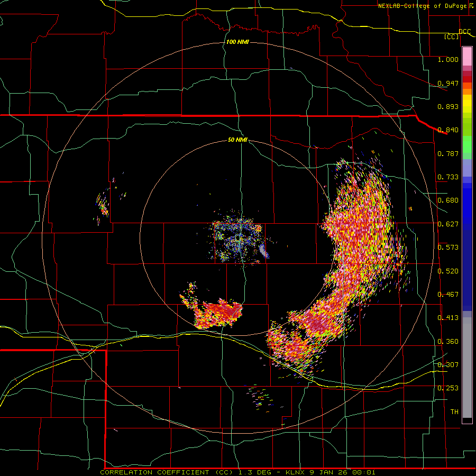Click the DCC label above the legend
Screen dimensions: 476x476
point(465,31)
